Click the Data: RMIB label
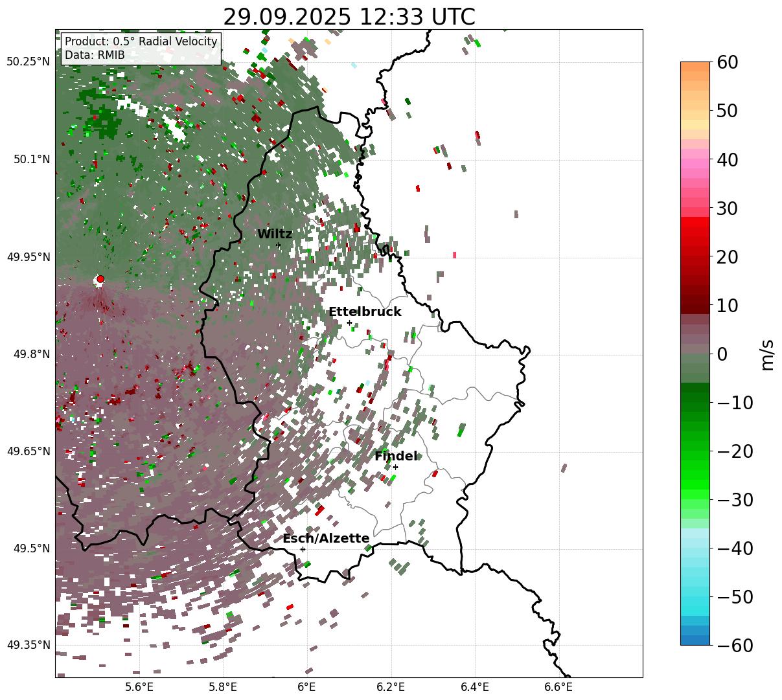Image resolution: width=782 pixels, height=700 pixels. [95, 56]
